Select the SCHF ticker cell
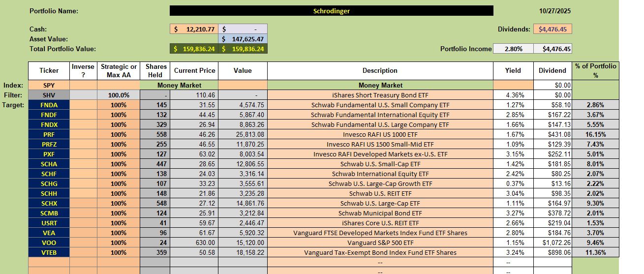This screenshot has height=274, width=644. 49,174
